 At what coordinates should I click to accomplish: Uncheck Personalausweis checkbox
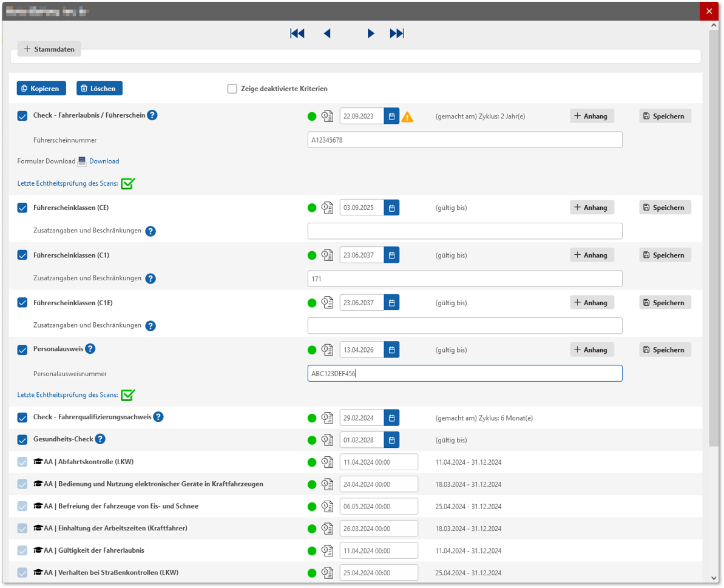[x=22, y=350]
